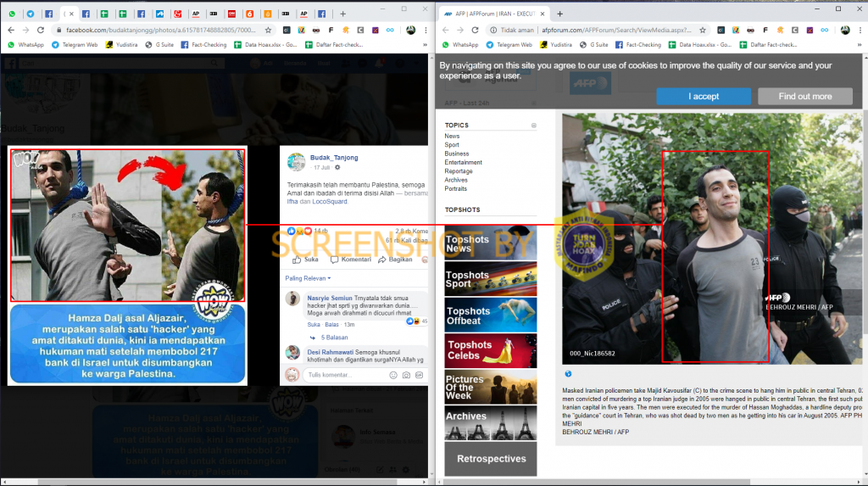Attach photo using camera icon in comment box
This screenshot has height=486, width=868.
406,375
